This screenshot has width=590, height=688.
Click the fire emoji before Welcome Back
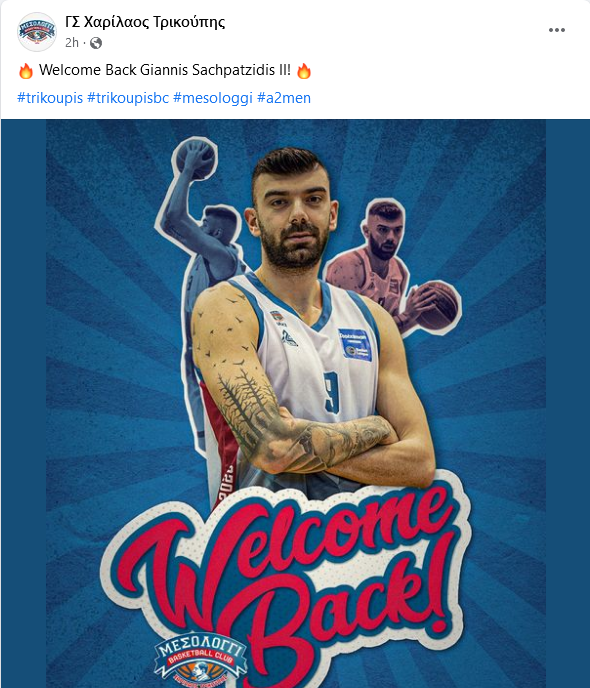pyautogui.click(x=25, y=70)
